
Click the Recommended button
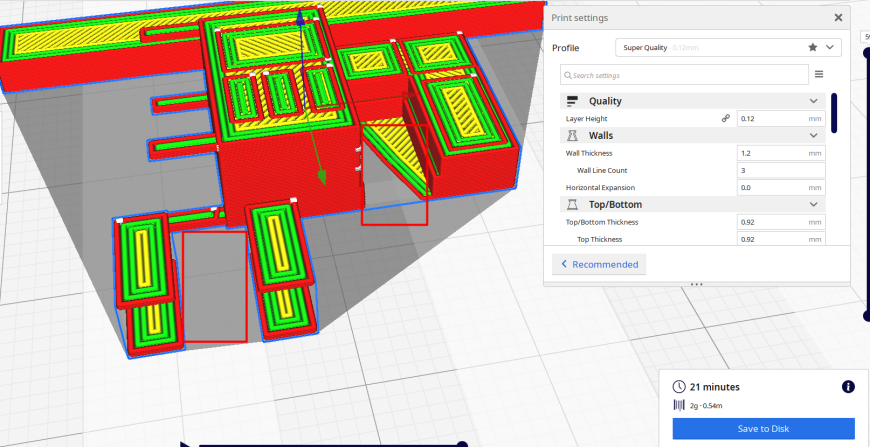(x=599, y=264)
